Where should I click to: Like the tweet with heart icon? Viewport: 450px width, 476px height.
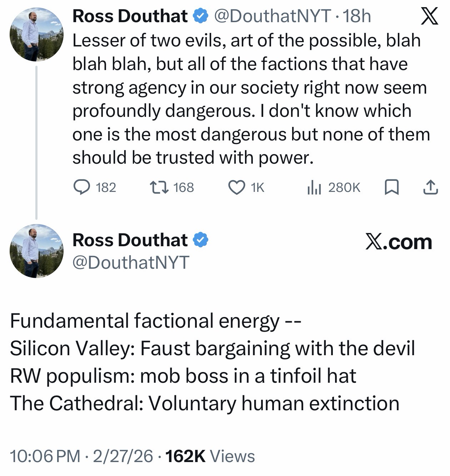(x=236, y=187)
